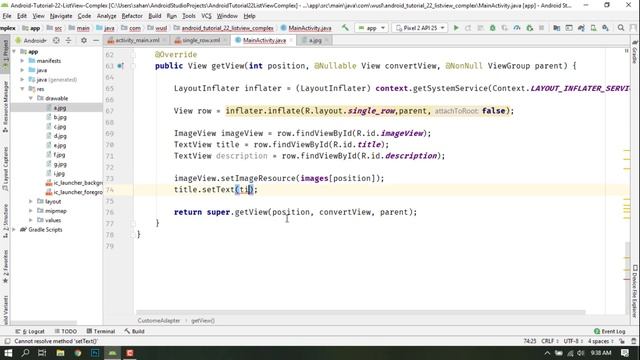Switch to single_row.xml tab
640x360 pixels.
[x=200, y=40]
